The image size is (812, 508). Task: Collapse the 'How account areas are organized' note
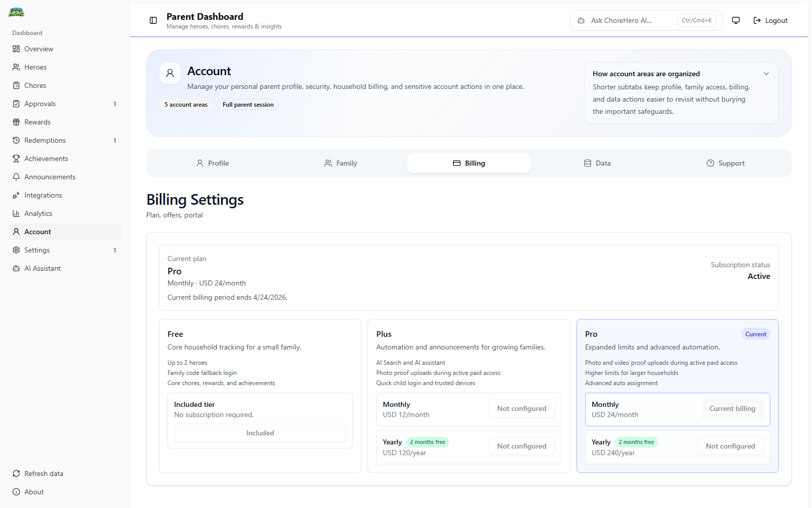coord(766,73)
